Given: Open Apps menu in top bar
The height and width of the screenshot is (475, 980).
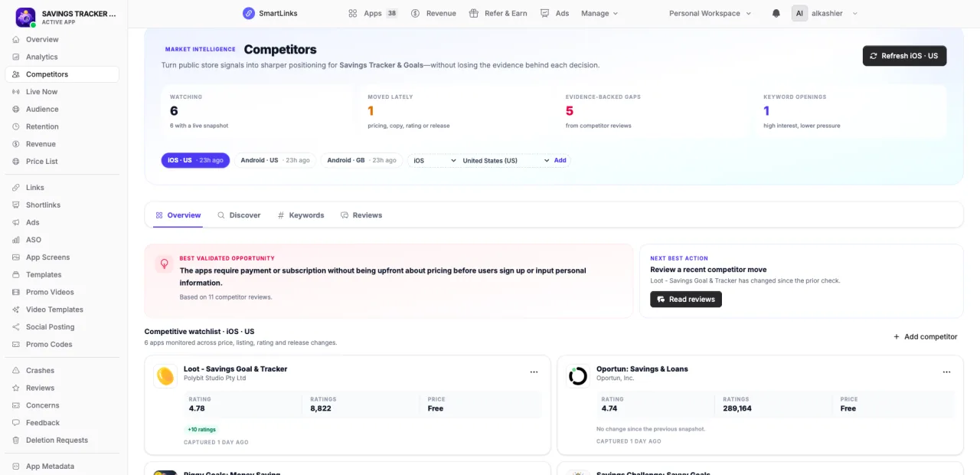Looking at the screenshot, I should click(x=372, y=13).
